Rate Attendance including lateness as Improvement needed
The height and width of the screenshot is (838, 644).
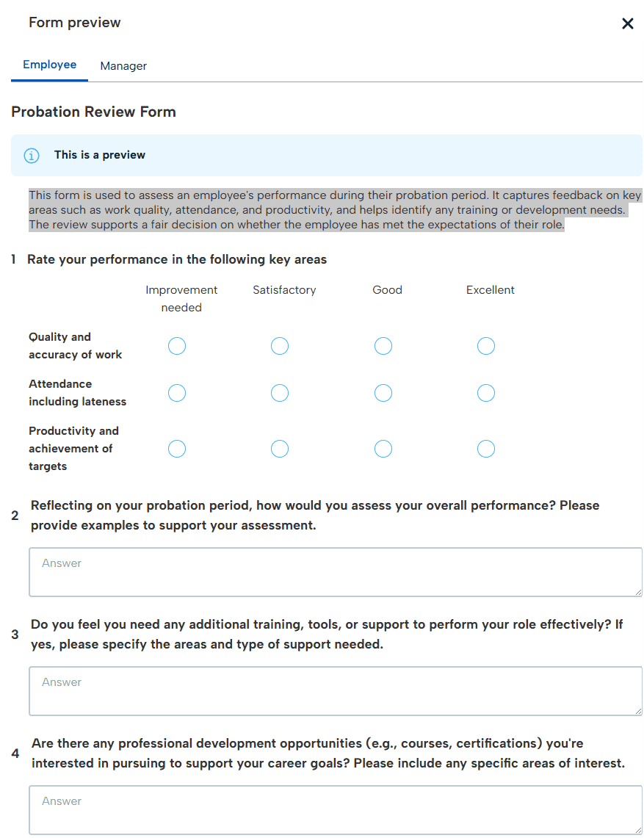(x=177, y=393)
